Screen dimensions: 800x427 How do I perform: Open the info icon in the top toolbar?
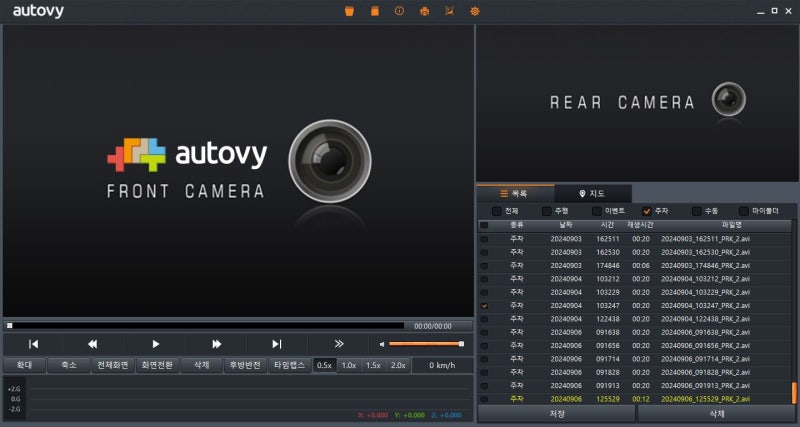pos(399,11)
